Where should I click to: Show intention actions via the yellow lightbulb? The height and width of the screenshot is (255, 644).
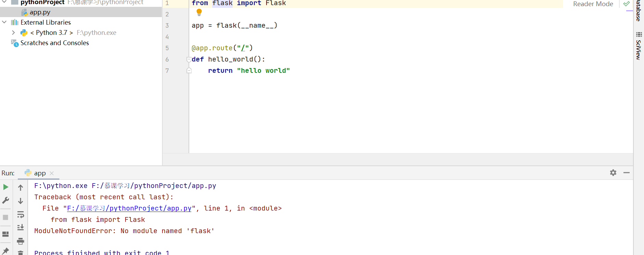tap(199, 13)
